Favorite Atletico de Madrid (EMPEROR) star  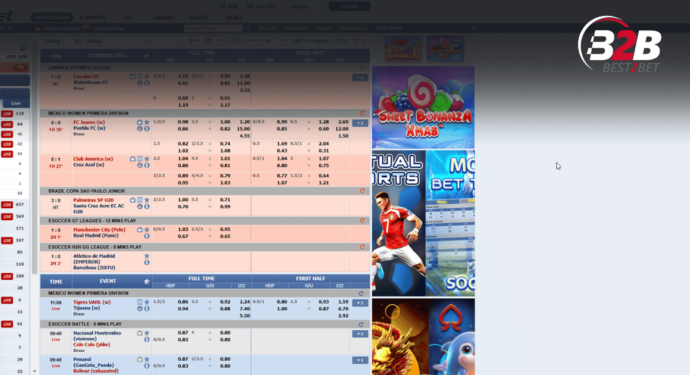[x=147, y=256]
